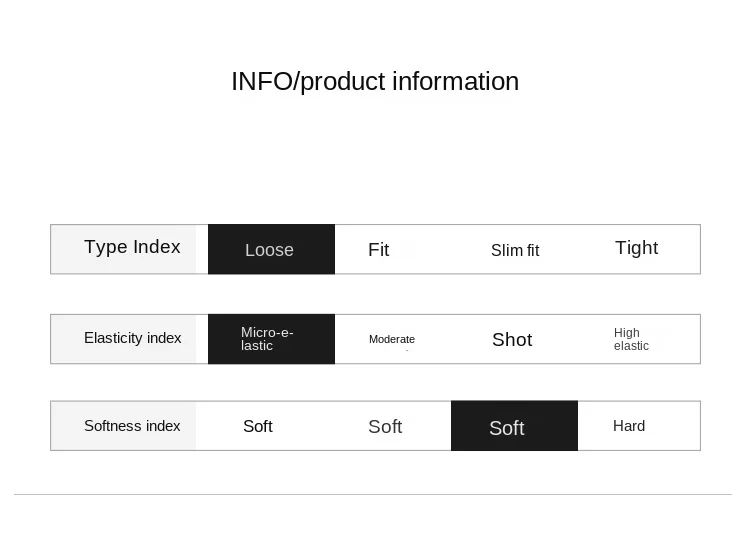This screenshot has width=750, height=541.
Task: Click the Softness index label
Action: (132, 426)
